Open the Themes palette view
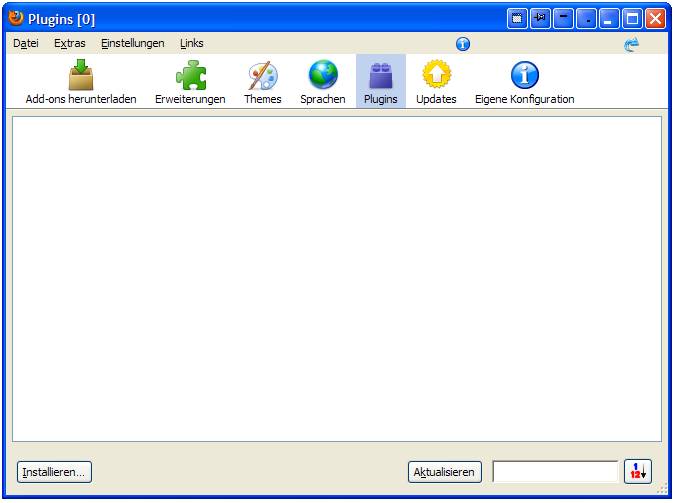The height and width of the screenshot is (503, 675). click(x=263, y=82)
